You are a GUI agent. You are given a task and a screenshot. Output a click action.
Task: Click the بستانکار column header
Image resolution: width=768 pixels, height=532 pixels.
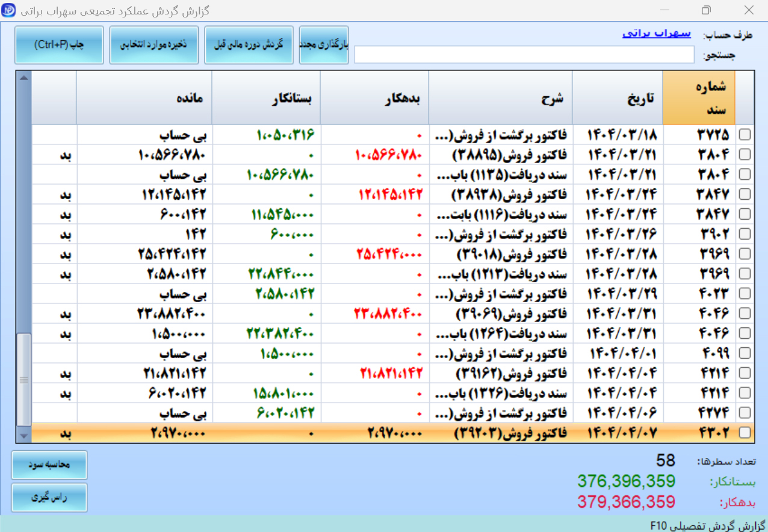click(x=266, y=97)
